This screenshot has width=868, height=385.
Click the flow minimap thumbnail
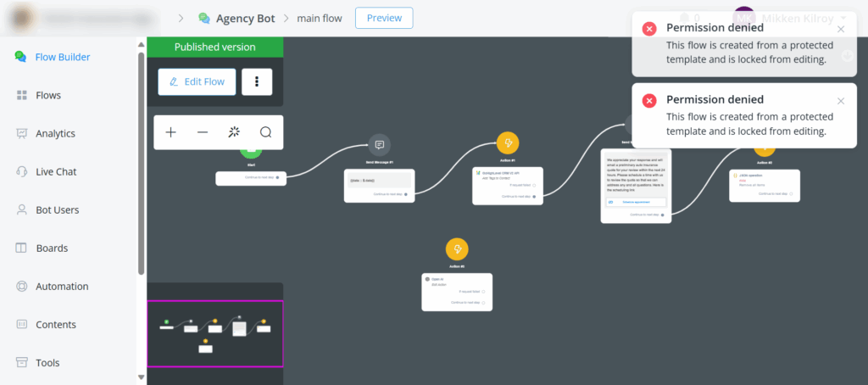pos(215,333)
